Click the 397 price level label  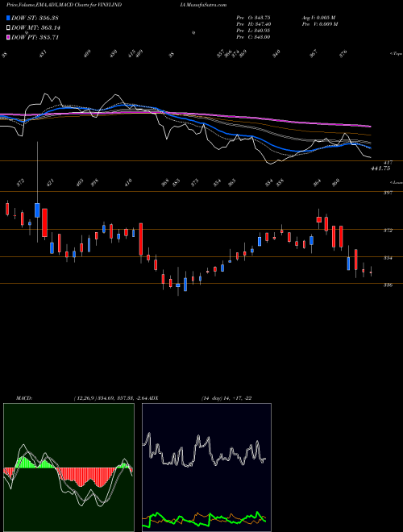tap(388, 193)
